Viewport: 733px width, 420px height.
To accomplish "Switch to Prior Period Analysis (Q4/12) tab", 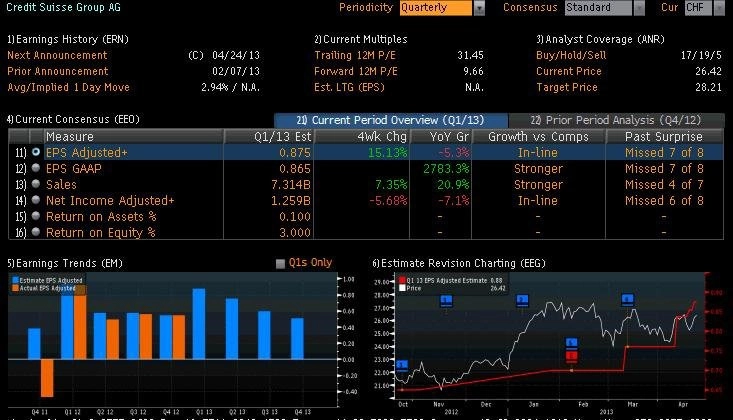I will 616,120.
